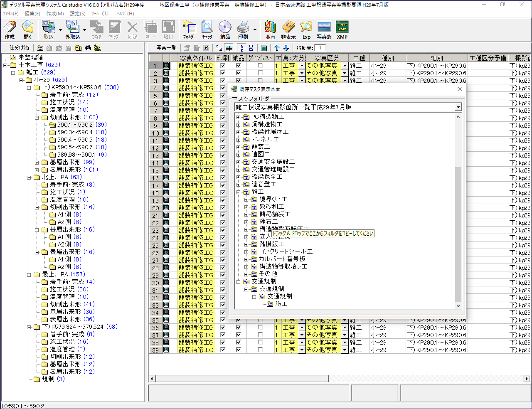Click the up-down sort folder icon beside 仕分け箱
Image resolution: width=532 pixels, height=409 pixels.
[78, 48]
